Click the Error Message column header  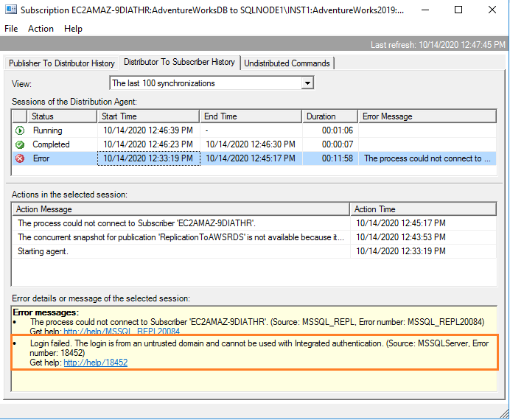coord(427,116)
